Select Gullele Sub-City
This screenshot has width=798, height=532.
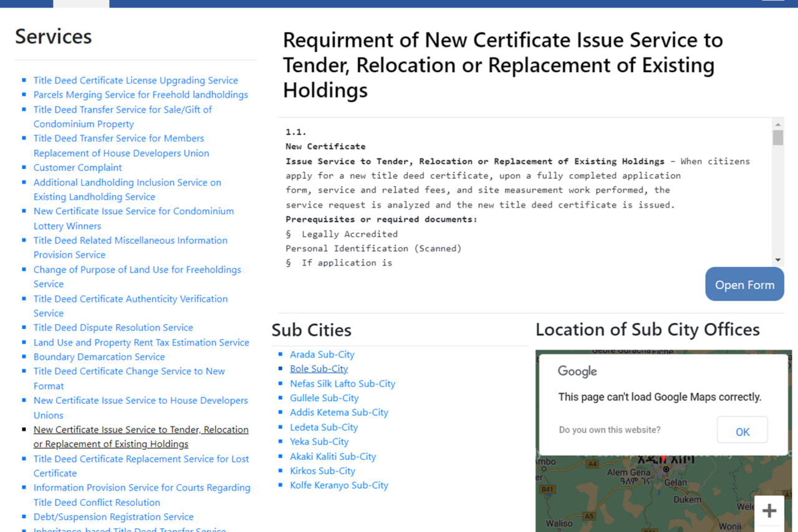pyautogui.click(x=324, y=398)
